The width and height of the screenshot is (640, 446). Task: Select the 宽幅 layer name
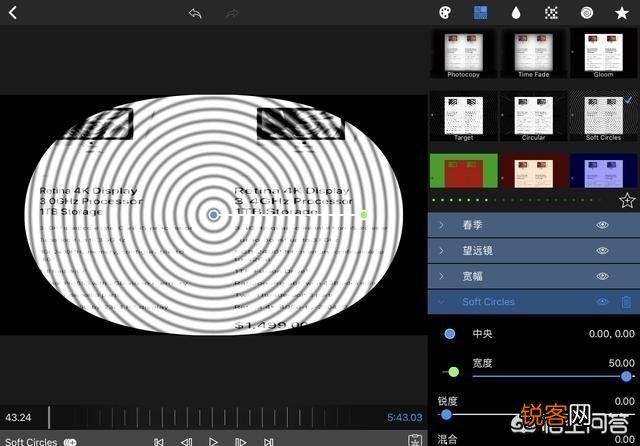[472, 276]
